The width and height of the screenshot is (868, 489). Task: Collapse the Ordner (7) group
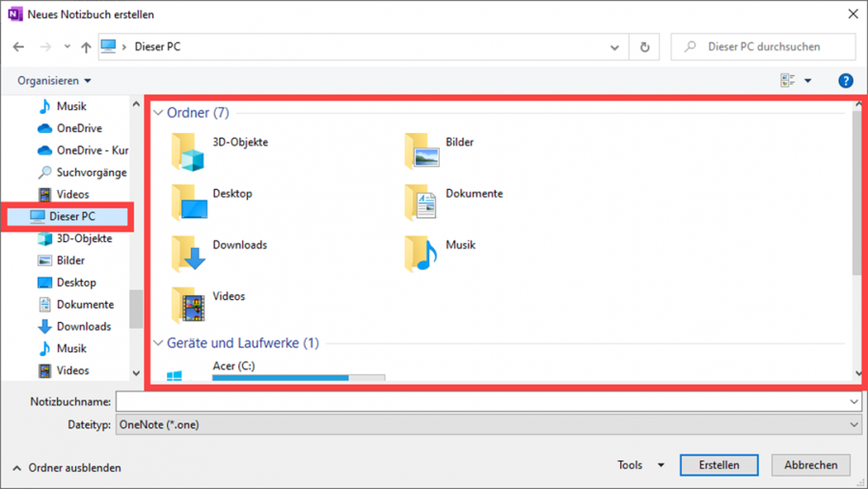pyautogui.click(x=158, y=113)
